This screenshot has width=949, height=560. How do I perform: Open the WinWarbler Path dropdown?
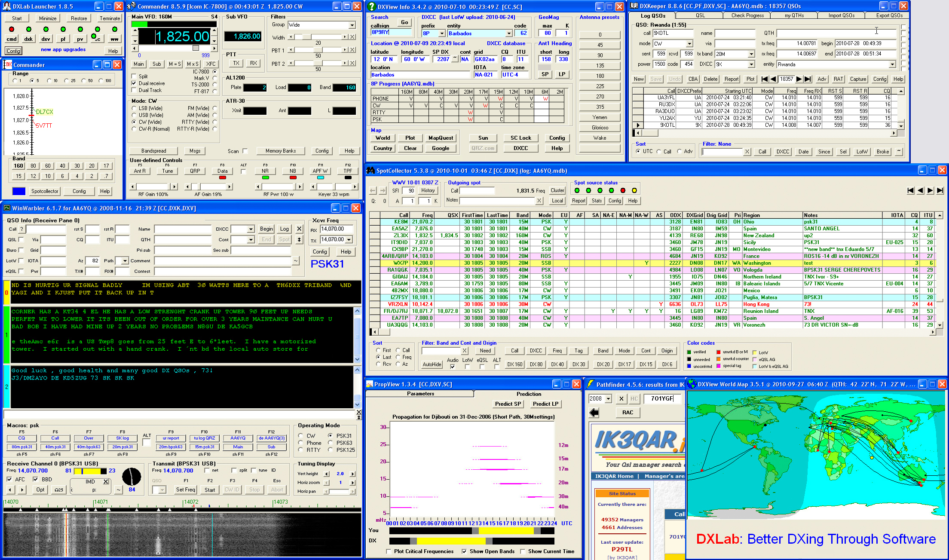[125, 261]
